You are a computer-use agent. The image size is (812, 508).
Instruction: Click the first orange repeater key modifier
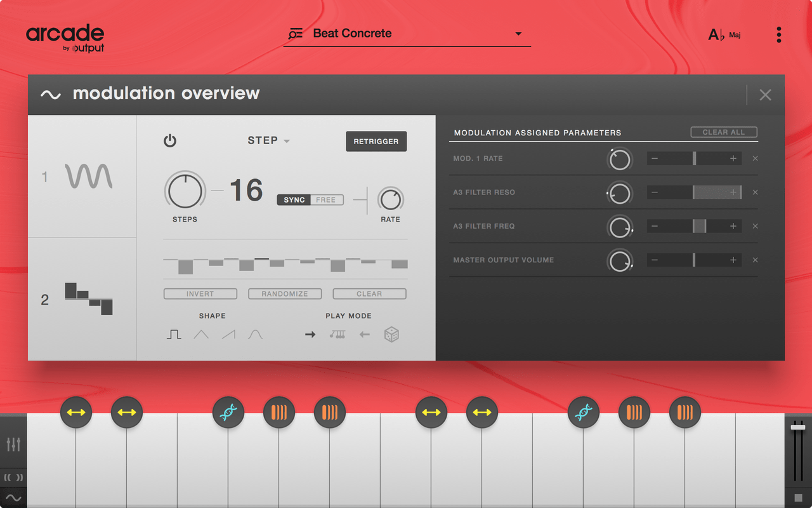(x=279, y=413)
